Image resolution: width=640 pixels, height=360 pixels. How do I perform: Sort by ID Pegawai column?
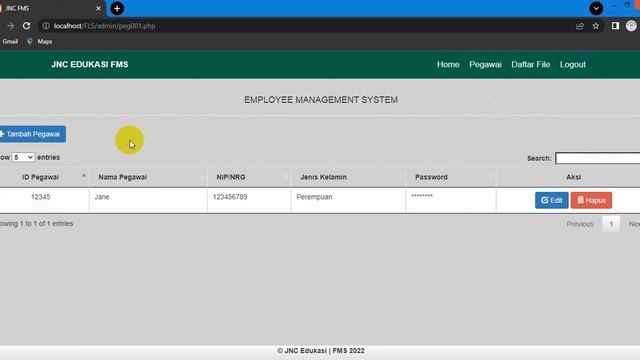click(44, 177)
